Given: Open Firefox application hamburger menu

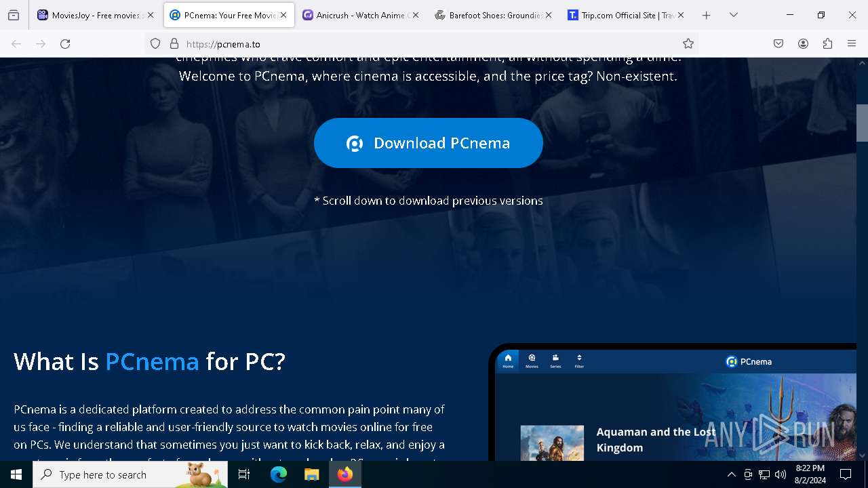Looking at the screenshot, I should click(852, 44).
